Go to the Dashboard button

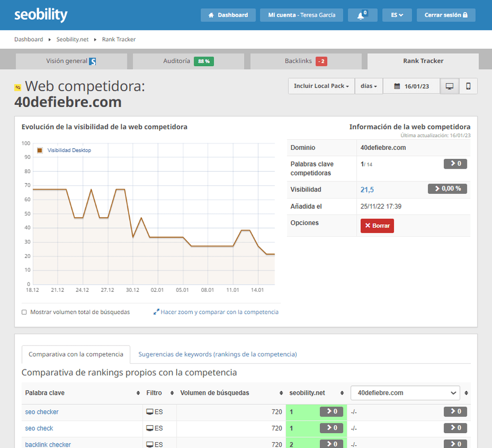coord(228,15)
